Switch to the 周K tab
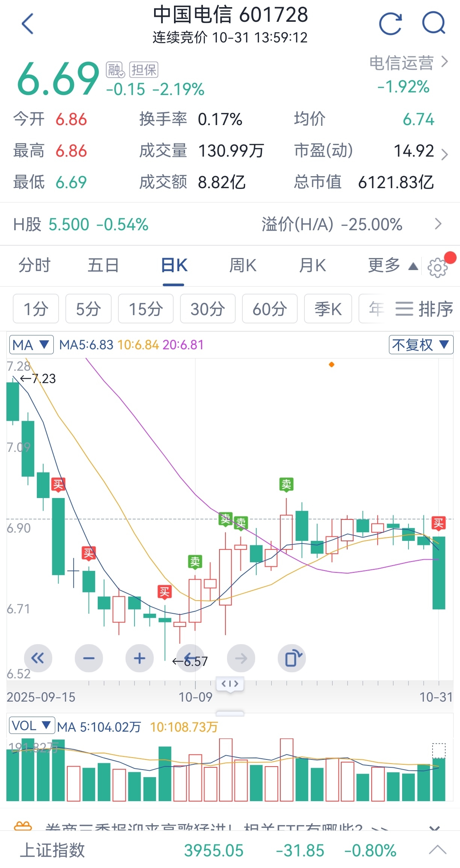 pos(243,266)
